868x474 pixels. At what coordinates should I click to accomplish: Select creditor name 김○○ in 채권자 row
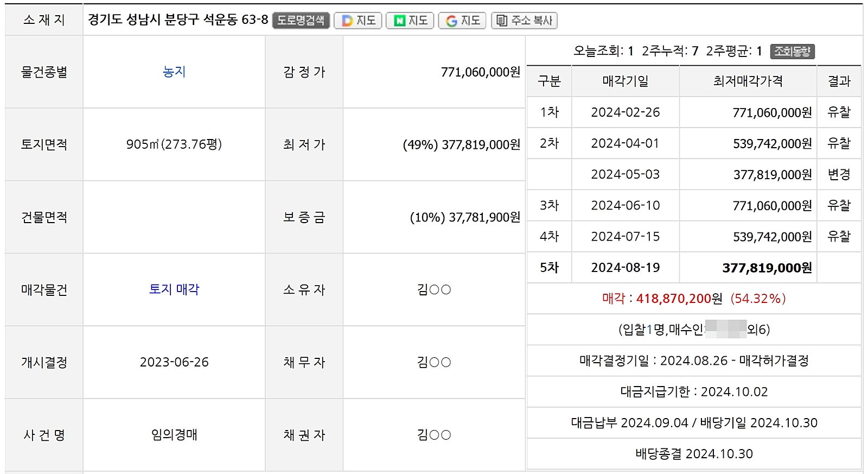point(434,435)
